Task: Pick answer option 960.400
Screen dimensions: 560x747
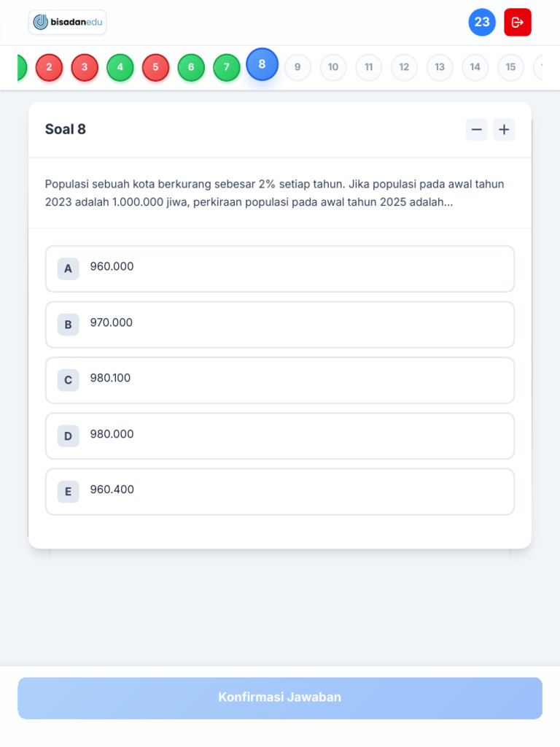Action: [280, 492]
